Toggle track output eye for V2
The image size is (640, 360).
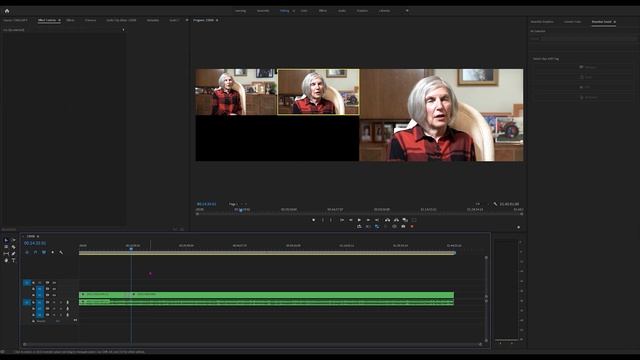click(x=54, y=289)
